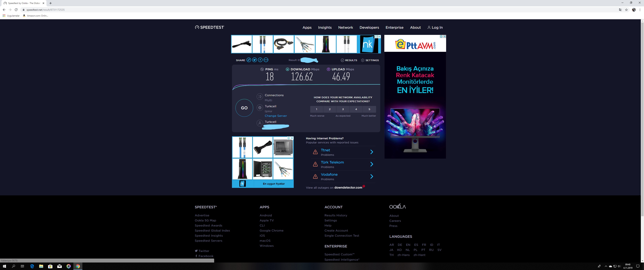Image resolution: width=644 pixels, height=270 pixels.
Task: Open Insights in the top navigation
Action: pyautogui.click(x=325, y=28)
